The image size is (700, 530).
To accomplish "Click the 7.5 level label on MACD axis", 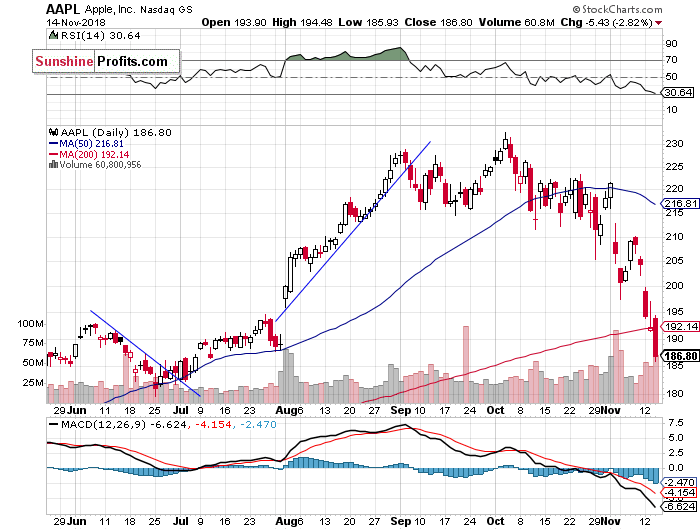I will pyautogui.click(x=675, y=423).
